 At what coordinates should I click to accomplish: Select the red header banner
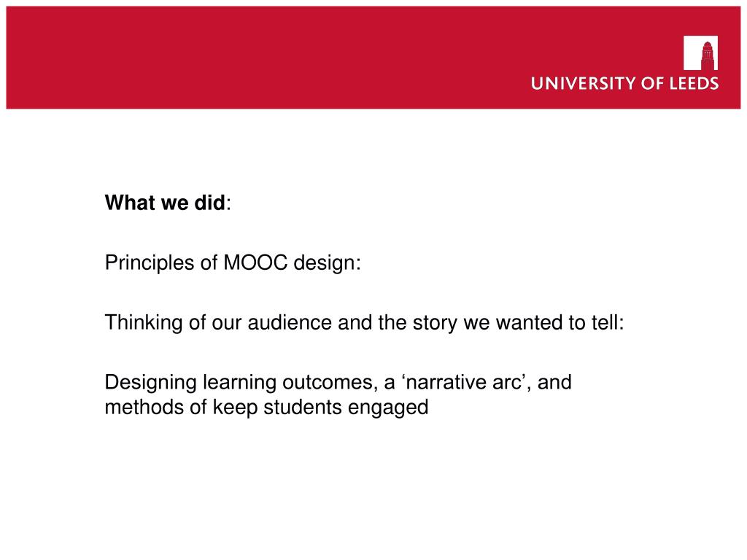click(x=373, y=58)
